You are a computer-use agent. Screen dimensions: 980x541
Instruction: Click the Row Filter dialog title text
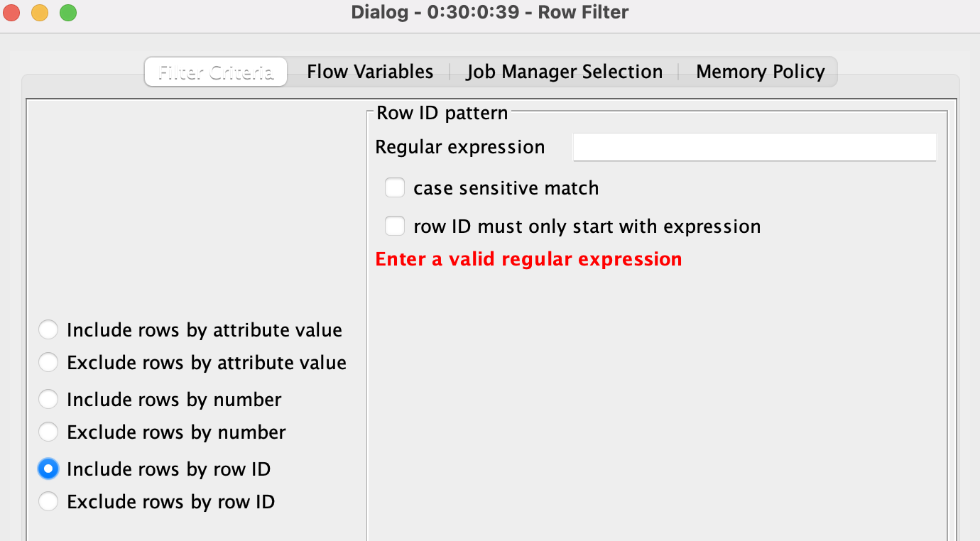pyautogui.click(x=490, y=12)
